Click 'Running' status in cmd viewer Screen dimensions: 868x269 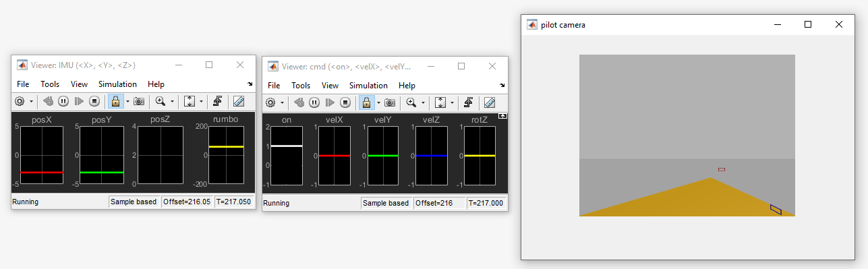coord(277,203)
